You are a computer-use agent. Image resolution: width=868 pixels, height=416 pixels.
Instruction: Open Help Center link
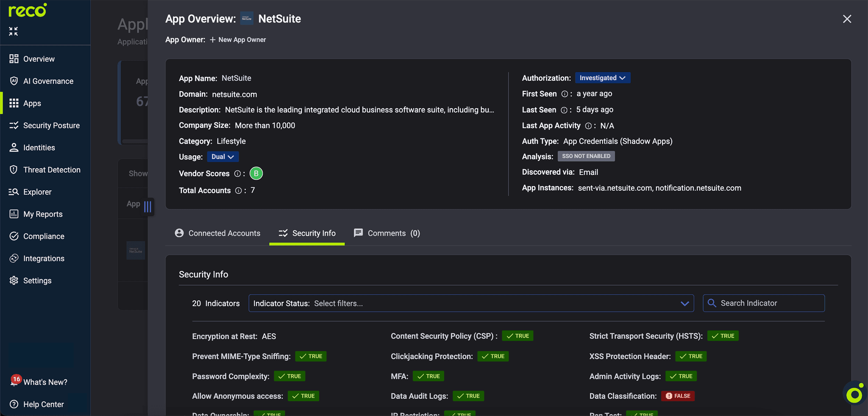[44, 404]
